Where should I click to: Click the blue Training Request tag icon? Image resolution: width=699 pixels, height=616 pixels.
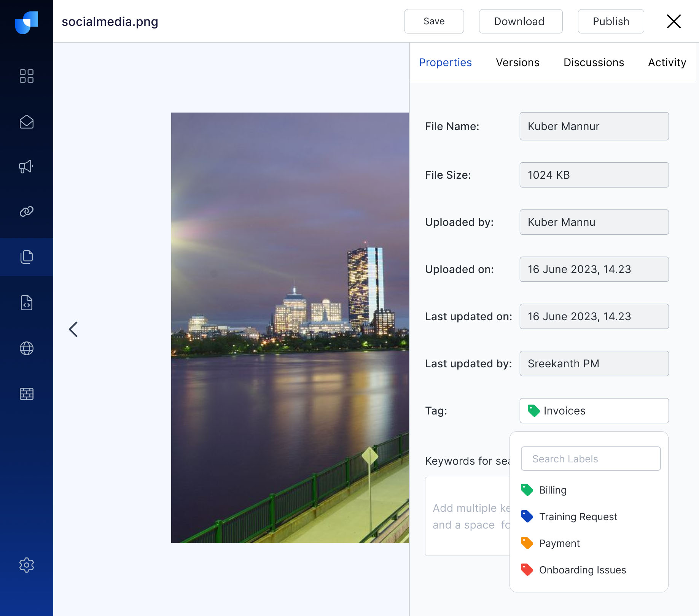point(527,516)
